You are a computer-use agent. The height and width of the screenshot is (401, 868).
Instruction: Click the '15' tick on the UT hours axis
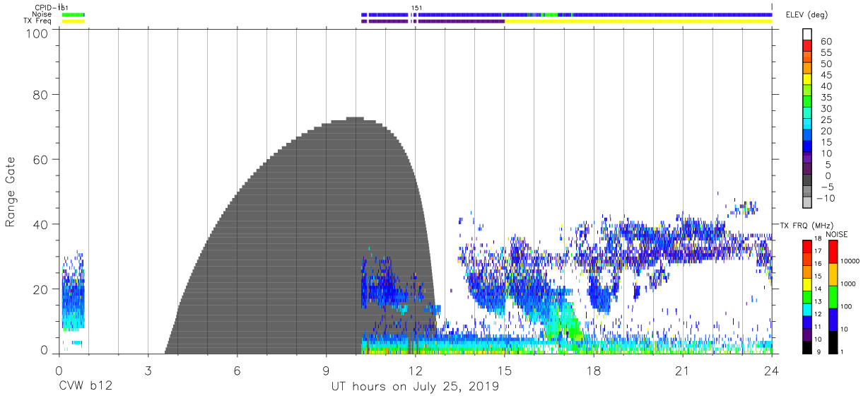tap(505, 371)
